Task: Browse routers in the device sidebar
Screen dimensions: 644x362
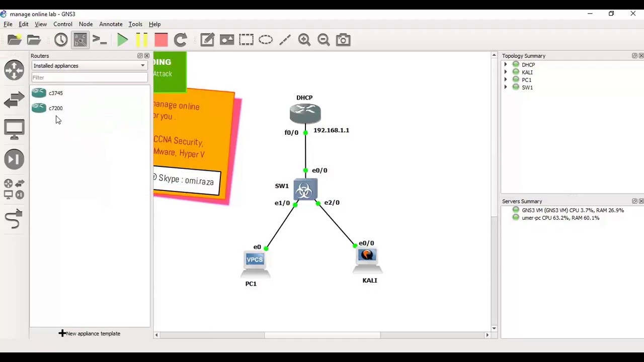Action: (14, 70)
